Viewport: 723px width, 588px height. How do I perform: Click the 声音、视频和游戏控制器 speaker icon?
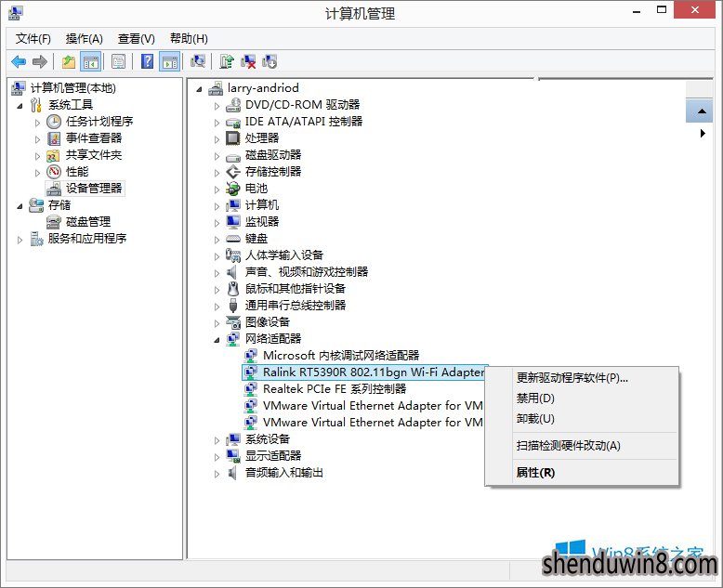click(232, 272)
